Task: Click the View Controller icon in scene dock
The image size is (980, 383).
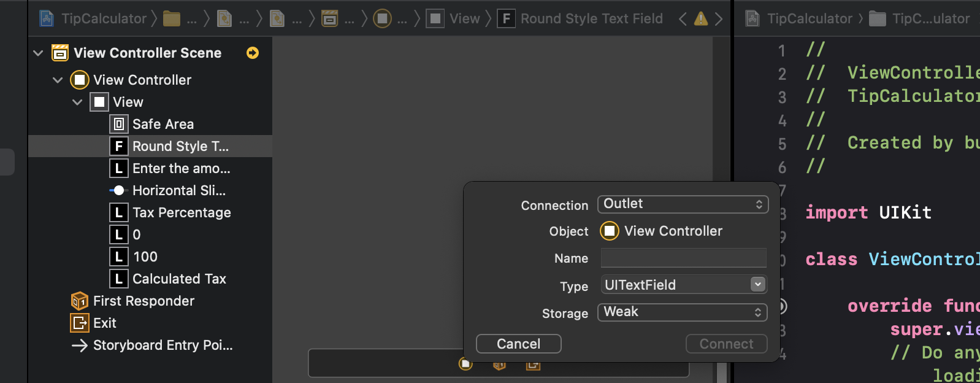Action: tap(465, 365)
